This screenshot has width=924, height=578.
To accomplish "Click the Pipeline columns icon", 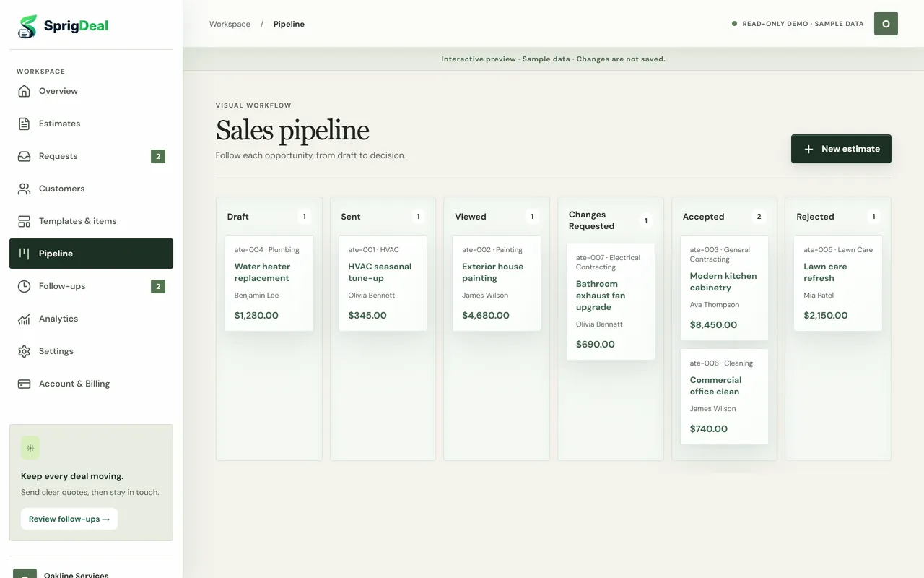I will (x=25, y=254).
